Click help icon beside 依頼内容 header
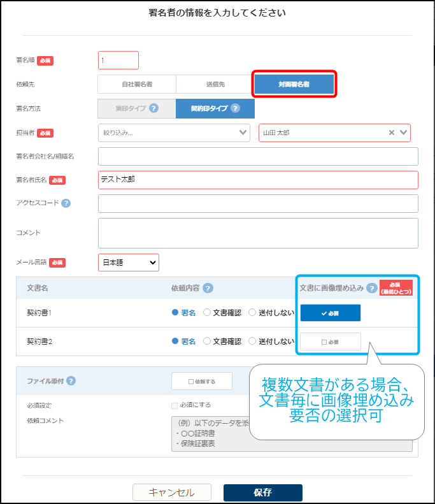This screenshot has width=435, height=504. [208, 288]
